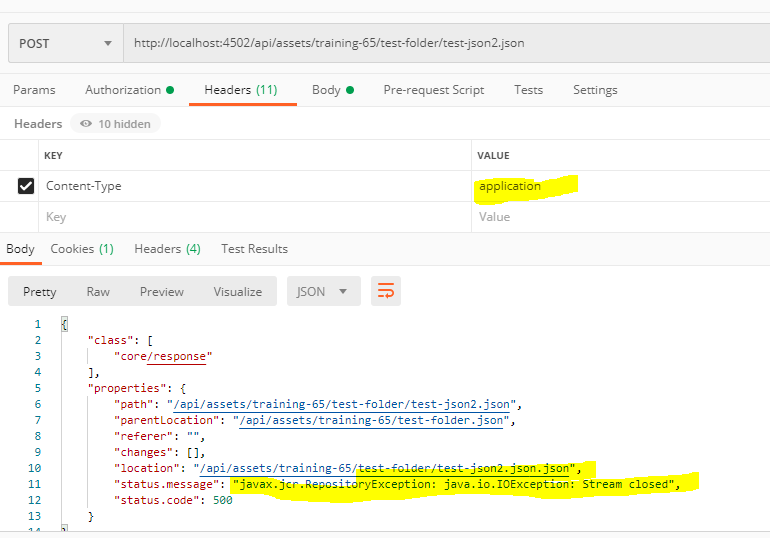The image size is (770, 538).
Task: Switch to the Params tab
Action: 34,90
